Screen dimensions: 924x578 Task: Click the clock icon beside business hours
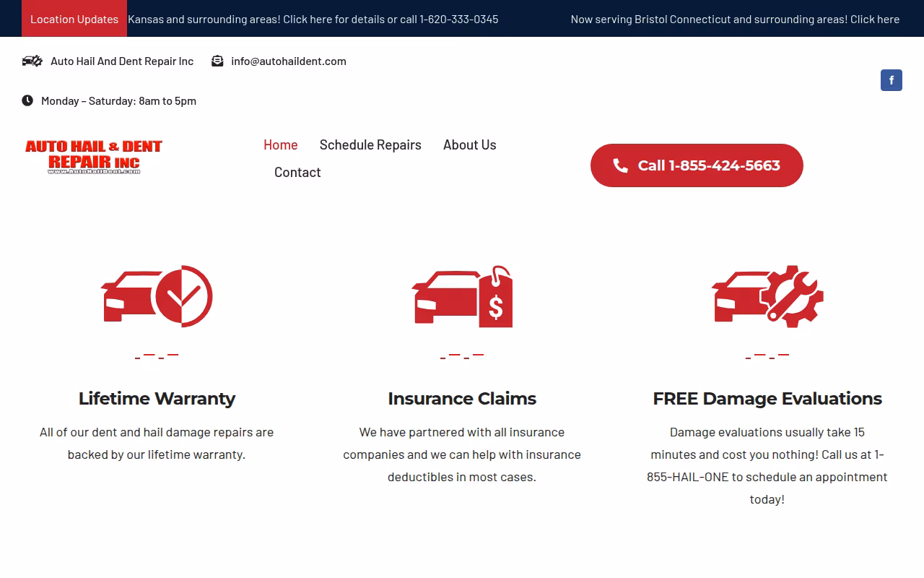pyautogui.click(x=27, y=100)
